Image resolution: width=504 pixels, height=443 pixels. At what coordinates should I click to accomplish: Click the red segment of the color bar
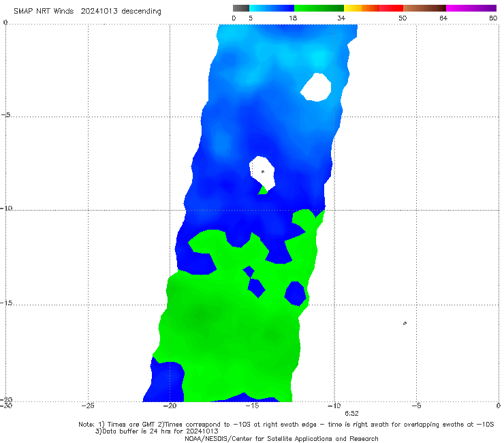(x=391, y=8)
